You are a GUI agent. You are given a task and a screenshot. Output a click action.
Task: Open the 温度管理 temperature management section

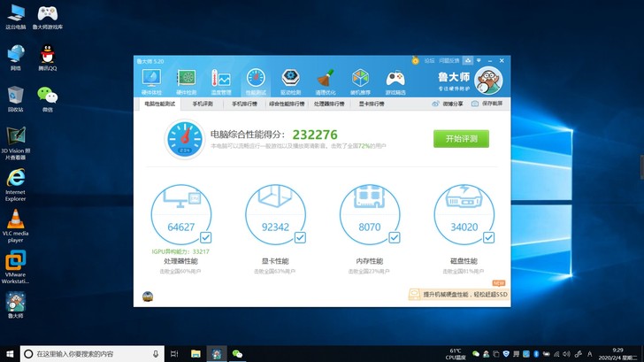point(221,81)
